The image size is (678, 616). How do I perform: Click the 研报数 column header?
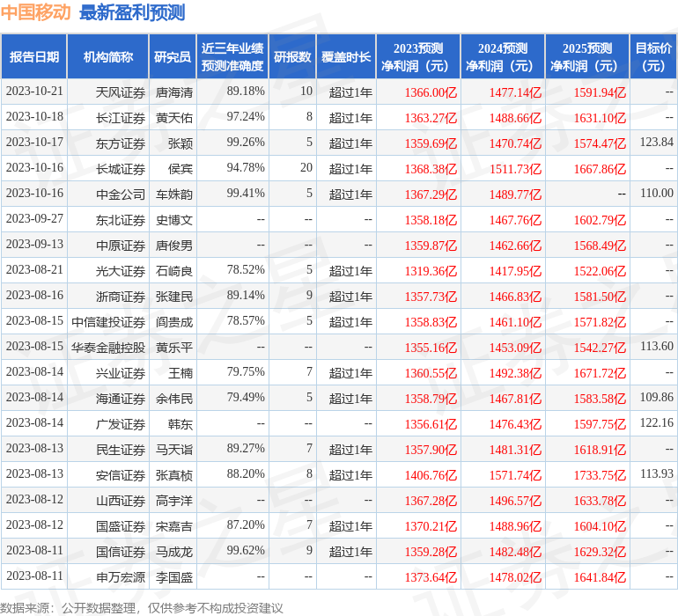click(x=292, y=56)
